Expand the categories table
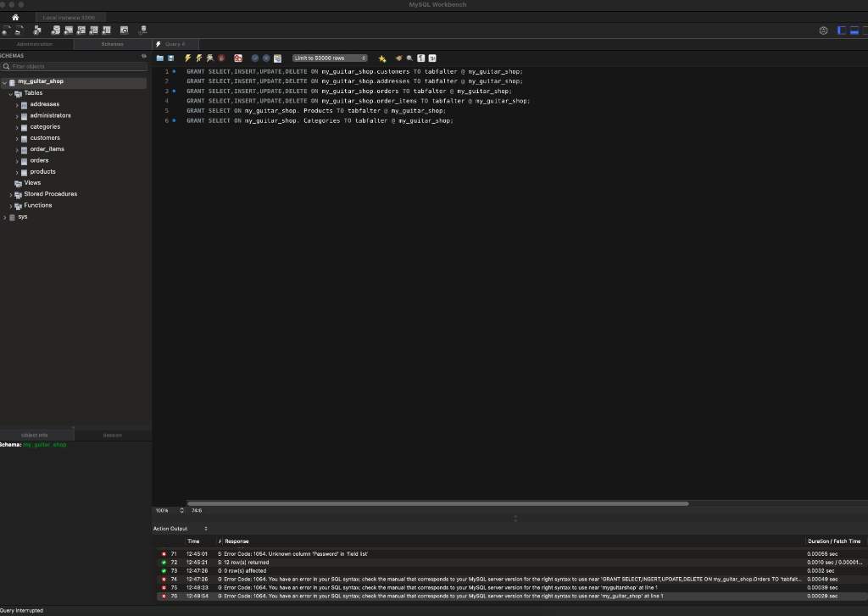868x616 pixels. (17, 127)
